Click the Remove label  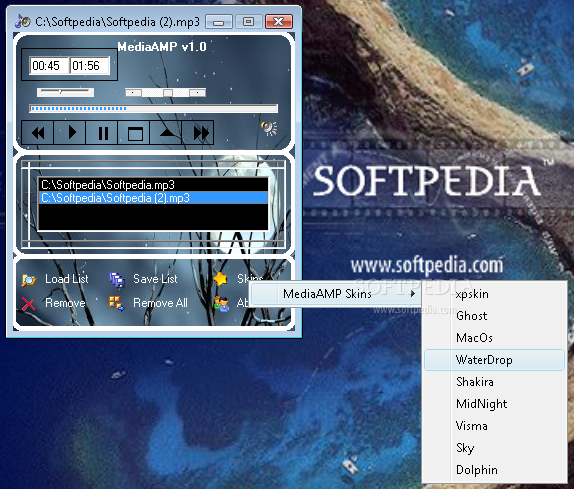[x=65, y=303]
